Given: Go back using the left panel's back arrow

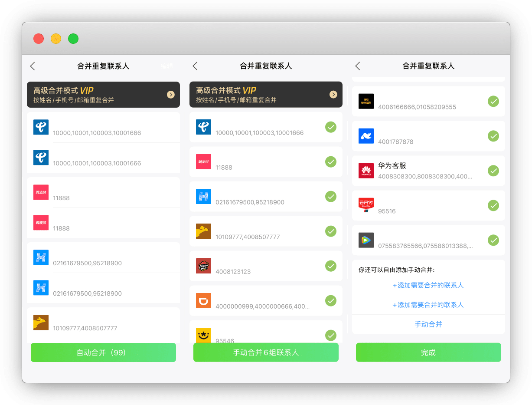Looking at the screenshot, I should pos(33,66).
